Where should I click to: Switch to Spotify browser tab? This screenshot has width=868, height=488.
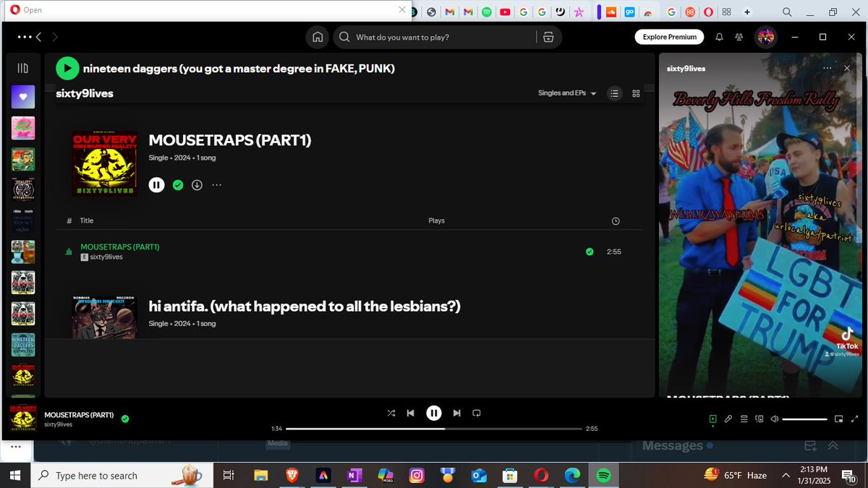point(487,12)
